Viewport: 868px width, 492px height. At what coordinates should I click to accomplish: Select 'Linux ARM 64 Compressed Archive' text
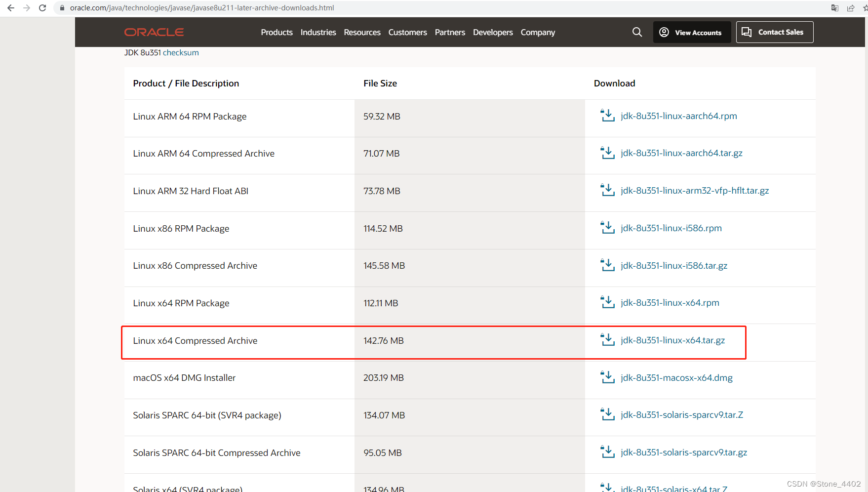[x=203, y=154]
